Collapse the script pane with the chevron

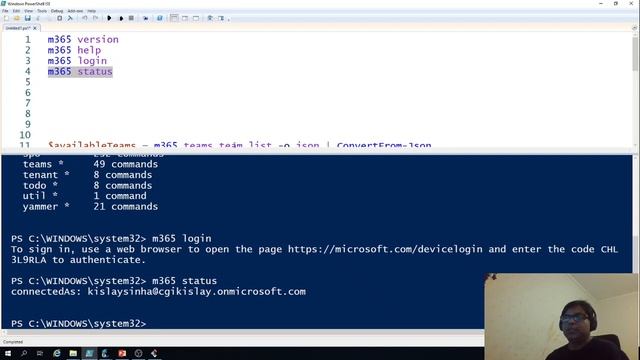[x=634, y=28]
